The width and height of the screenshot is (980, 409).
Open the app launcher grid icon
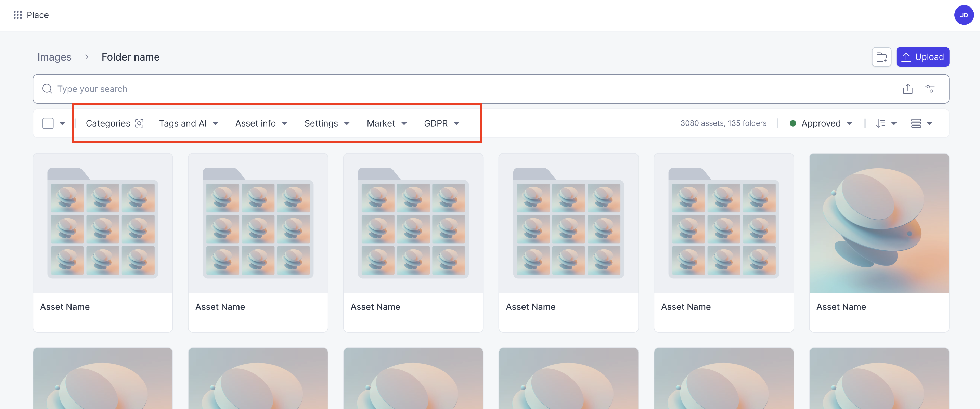click(17, 15)
